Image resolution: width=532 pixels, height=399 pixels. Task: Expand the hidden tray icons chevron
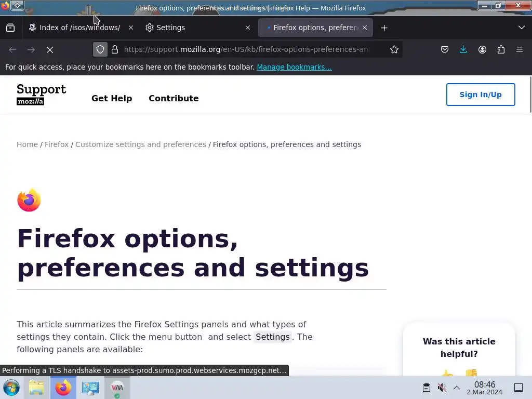click(x=457, y=388)
